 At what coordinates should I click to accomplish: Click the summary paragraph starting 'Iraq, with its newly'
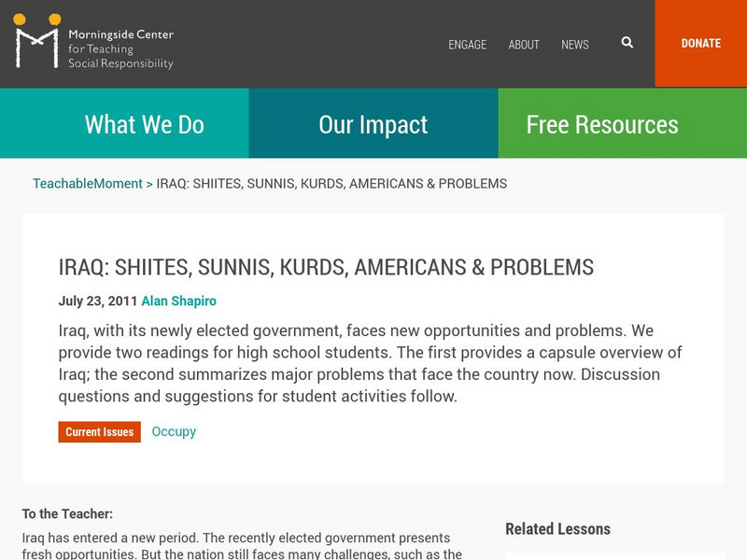[x=370, y=363]
